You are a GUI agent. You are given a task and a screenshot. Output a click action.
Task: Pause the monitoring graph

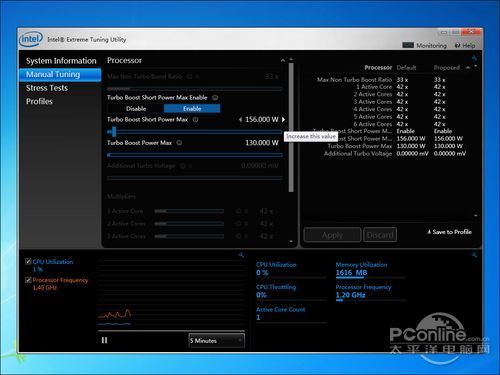[x=104, y=340]
